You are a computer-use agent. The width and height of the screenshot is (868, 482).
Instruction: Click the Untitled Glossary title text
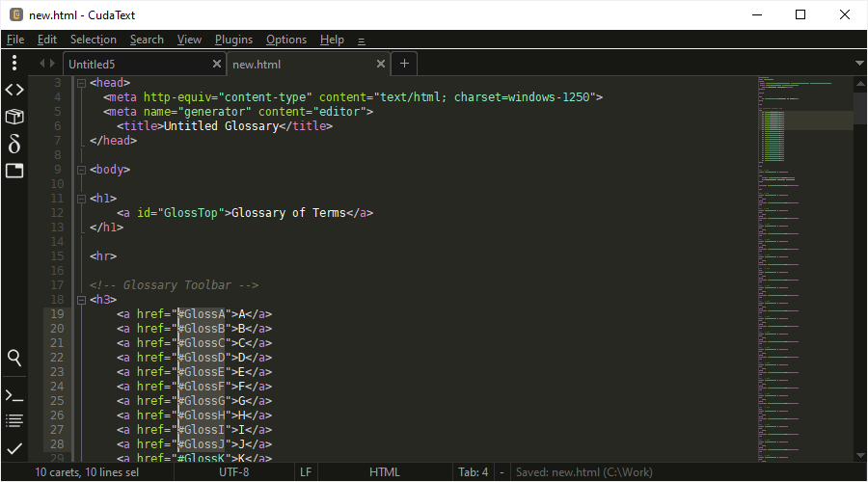tap(221, 126)
